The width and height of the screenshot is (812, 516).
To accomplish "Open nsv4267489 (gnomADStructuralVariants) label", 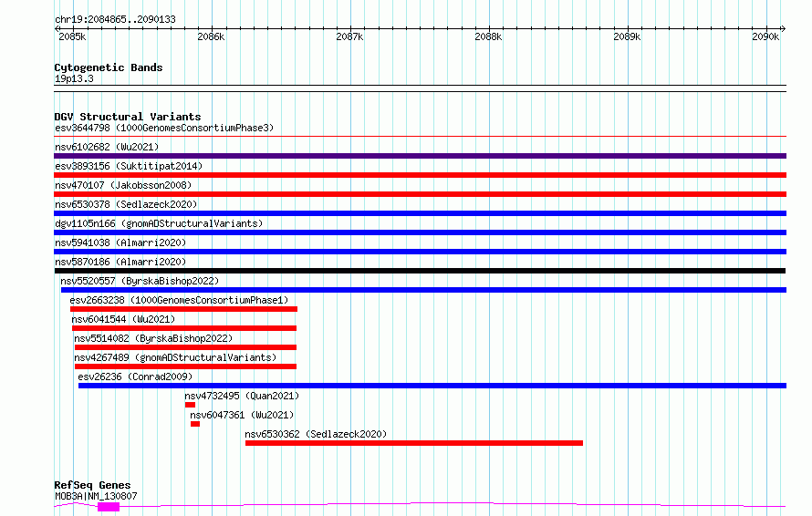I will [175, 357].
